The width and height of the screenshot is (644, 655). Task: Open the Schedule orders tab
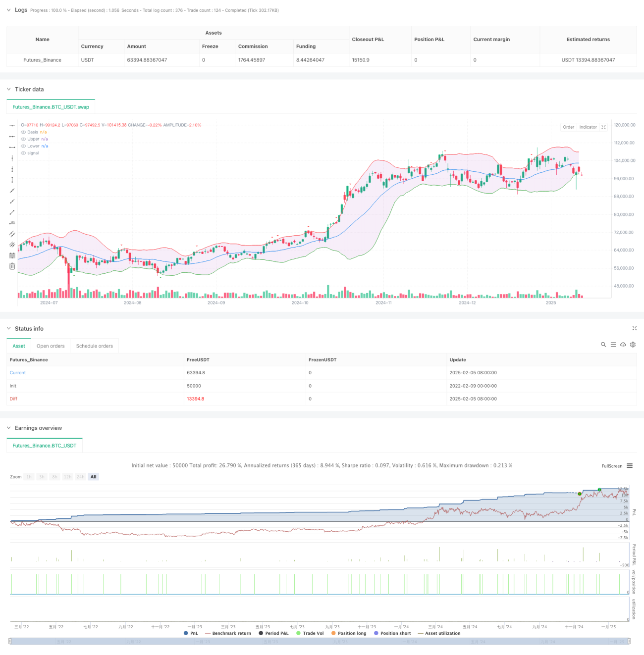95,346
